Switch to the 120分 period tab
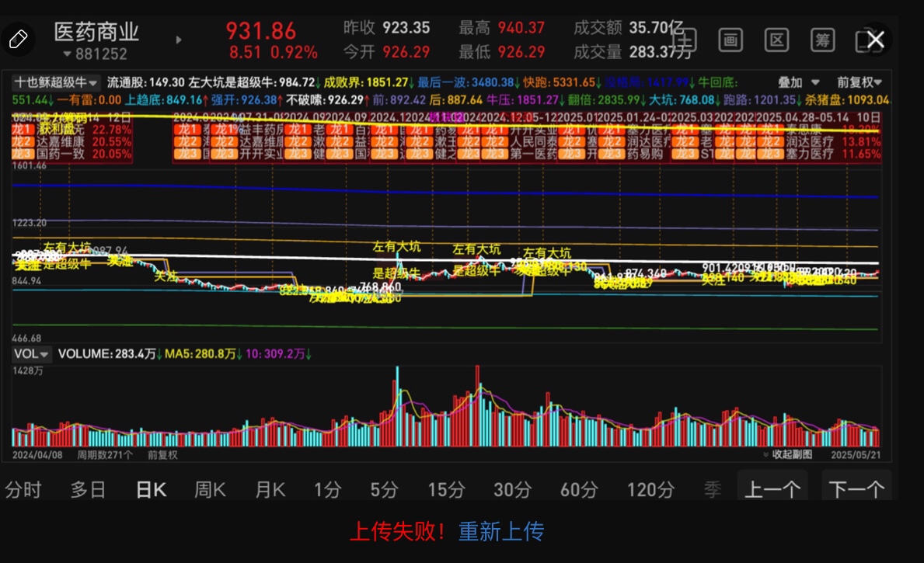The image size is (924, 563). coord(650,489)
